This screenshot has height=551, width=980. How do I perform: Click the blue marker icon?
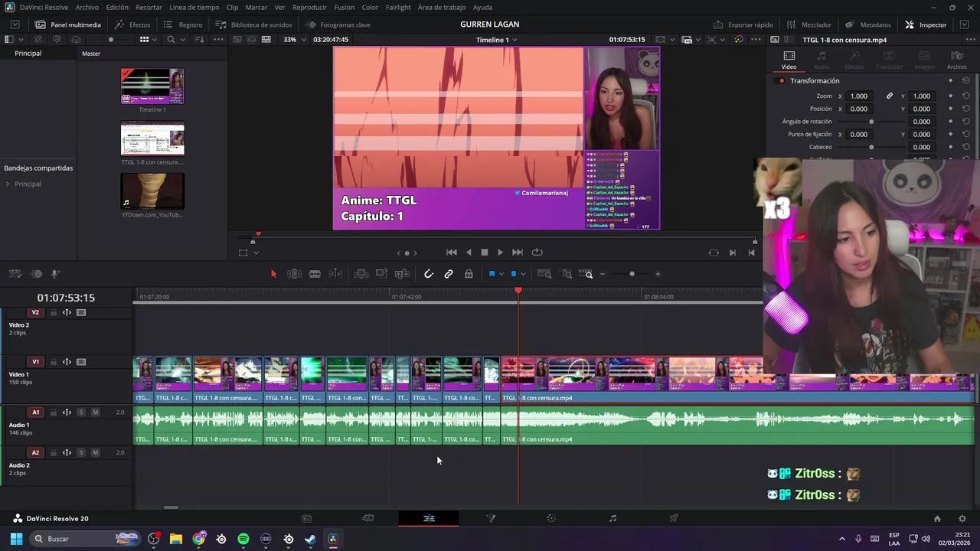[x=514, y=274]
